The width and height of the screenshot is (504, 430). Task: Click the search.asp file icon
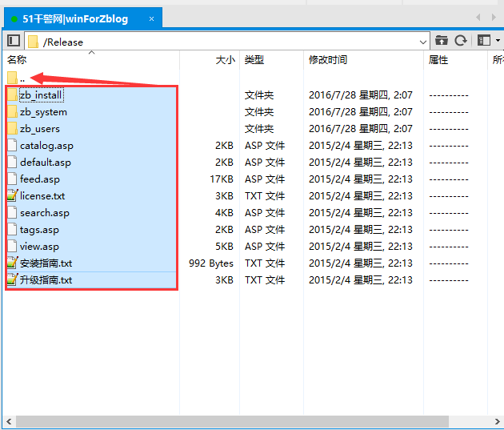12,212
